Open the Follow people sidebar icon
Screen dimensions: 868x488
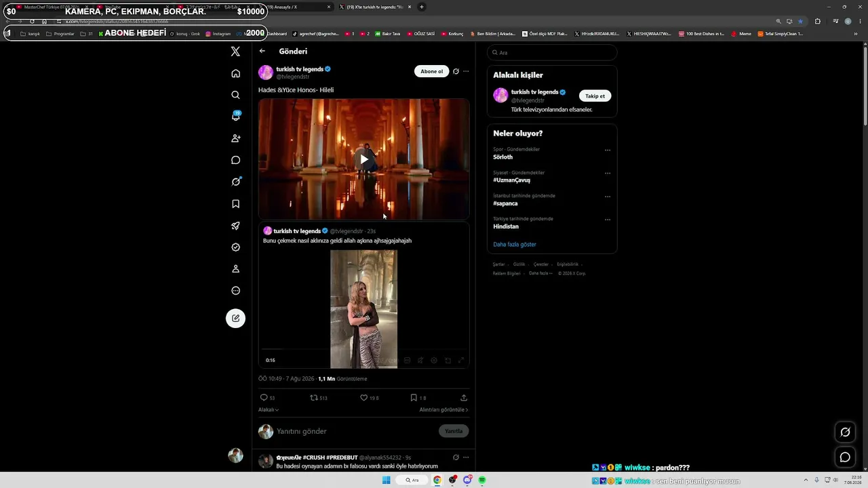[x=235, y=138]
